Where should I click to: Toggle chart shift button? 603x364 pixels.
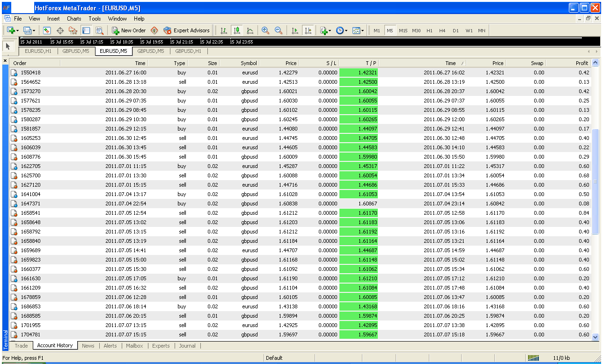pyautogui.click(x=308, y=30)
